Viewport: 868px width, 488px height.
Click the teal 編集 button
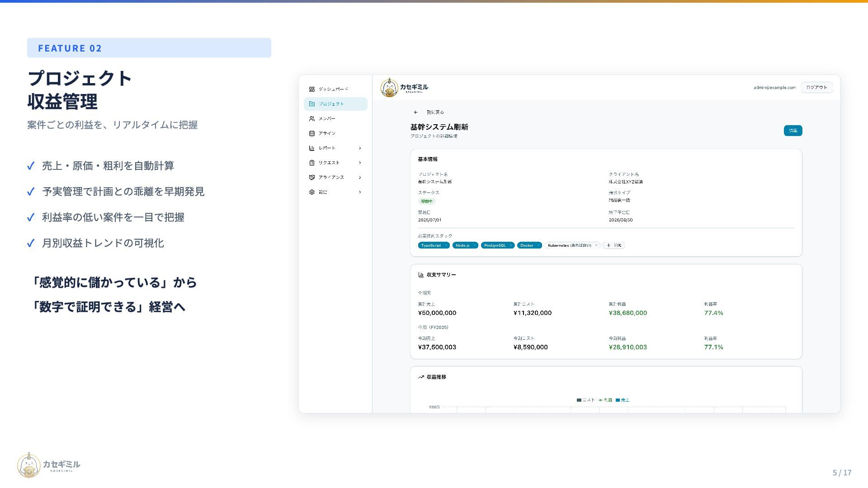coord(793,131)
